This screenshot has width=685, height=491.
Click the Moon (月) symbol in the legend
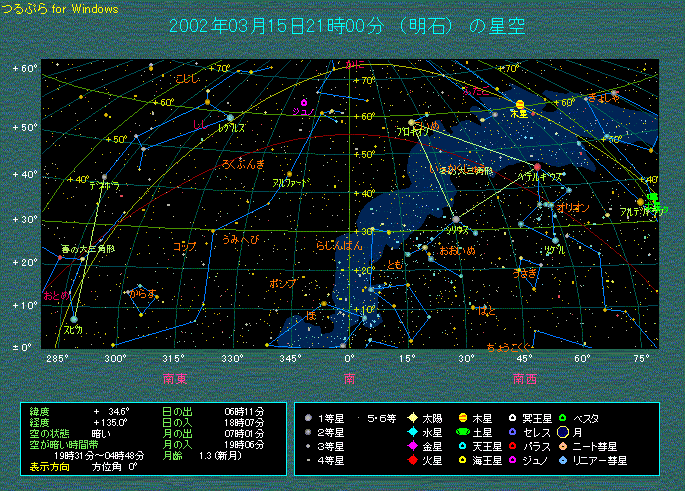[x=565, y=432]
